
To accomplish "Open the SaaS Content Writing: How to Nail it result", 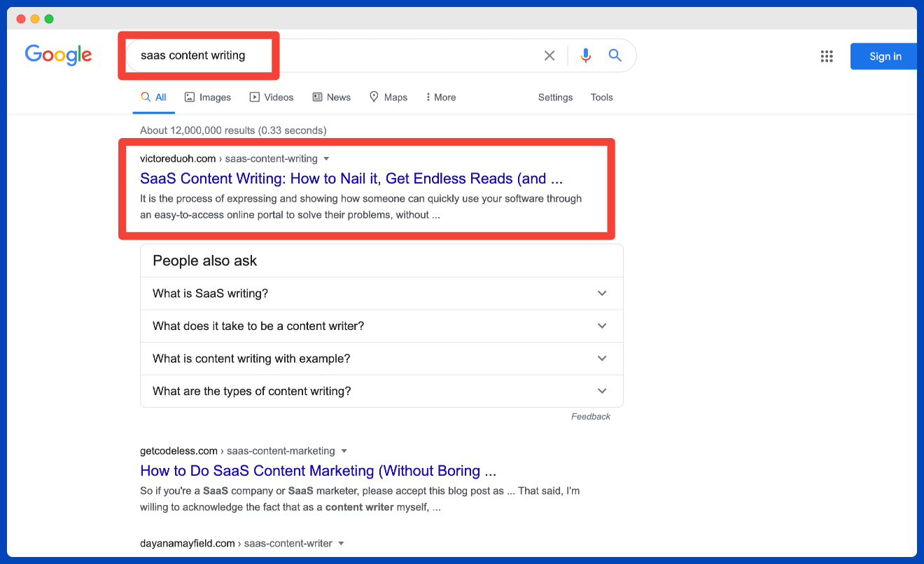I will click(351, 178).
